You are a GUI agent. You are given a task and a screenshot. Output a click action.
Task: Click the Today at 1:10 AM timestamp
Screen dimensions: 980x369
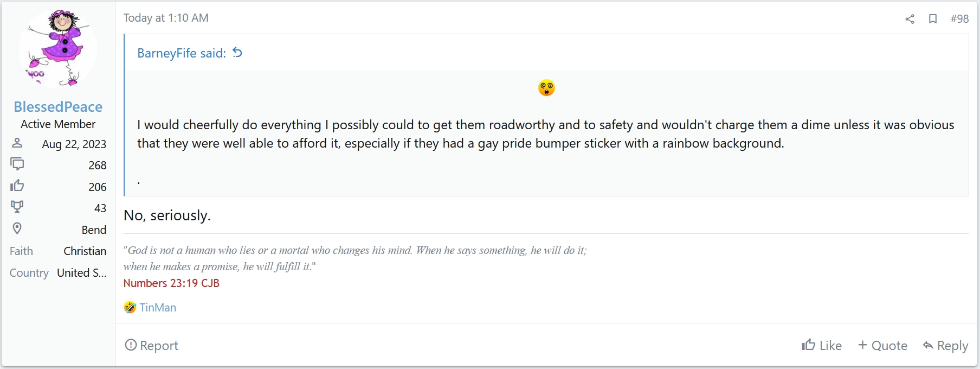[x=166, y=18]
